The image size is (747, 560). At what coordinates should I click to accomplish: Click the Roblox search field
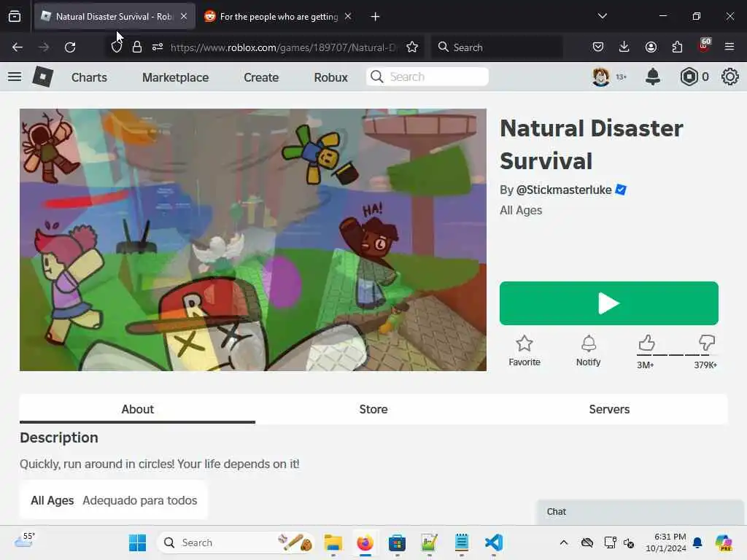(427, 77)
